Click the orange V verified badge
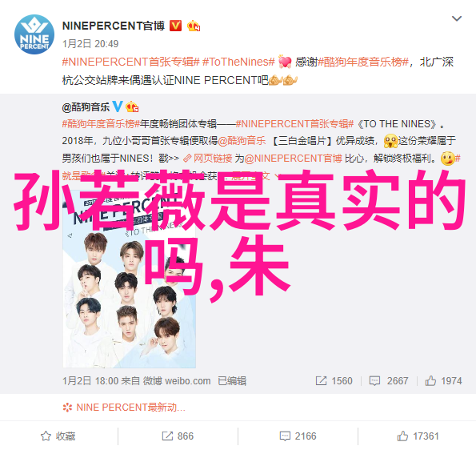Image resolution: width=476 pixels, height=450 pixels. [x=175, y=26]
